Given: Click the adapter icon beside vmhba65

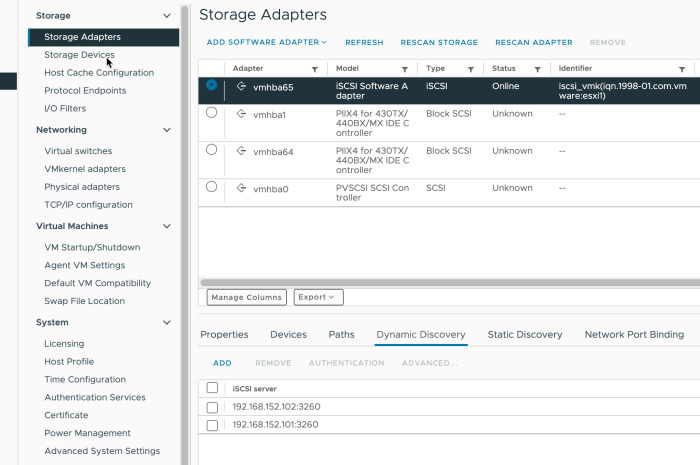Looking at the screenshot, I should [241, 88].
